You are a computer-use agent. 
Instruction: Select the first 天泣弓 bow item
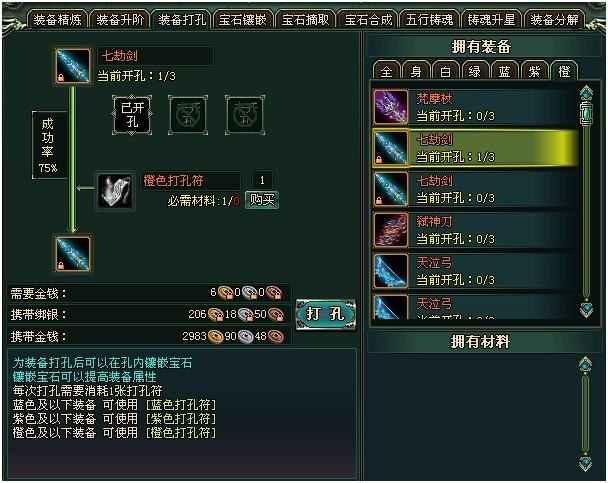point(475,271)
